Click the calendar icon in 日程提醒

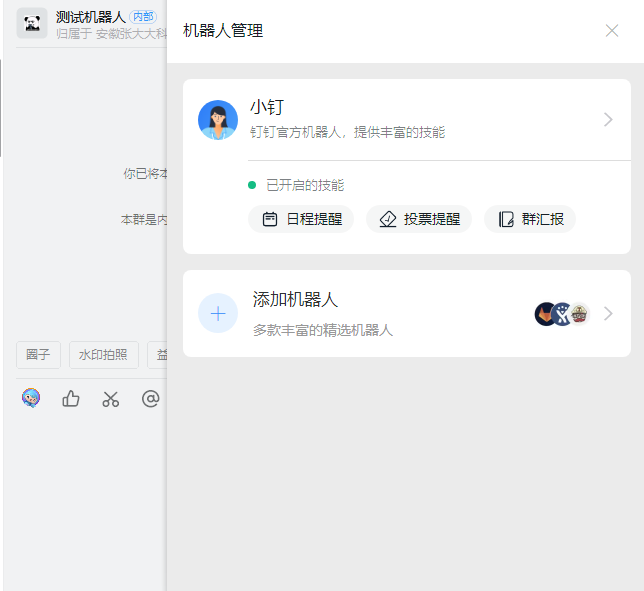point(270,219)
